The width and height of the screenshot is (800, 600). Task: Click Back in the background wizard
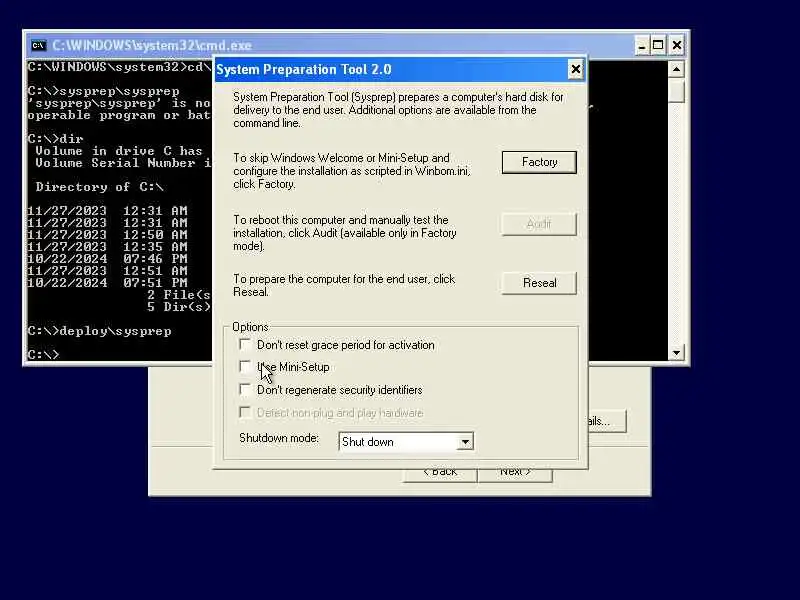[440, 472]
